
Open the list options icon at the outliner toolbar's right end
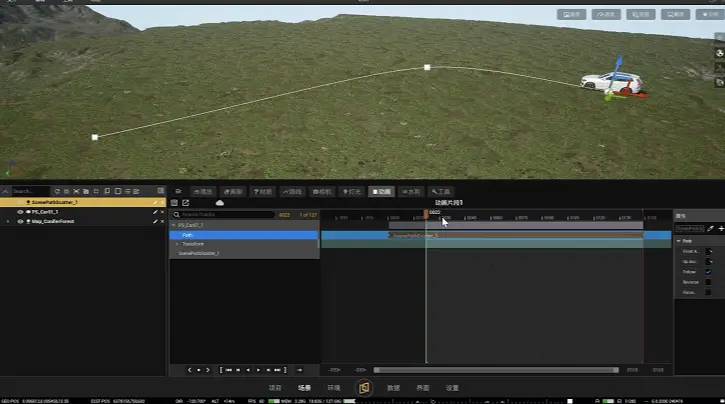coord(160,191)
